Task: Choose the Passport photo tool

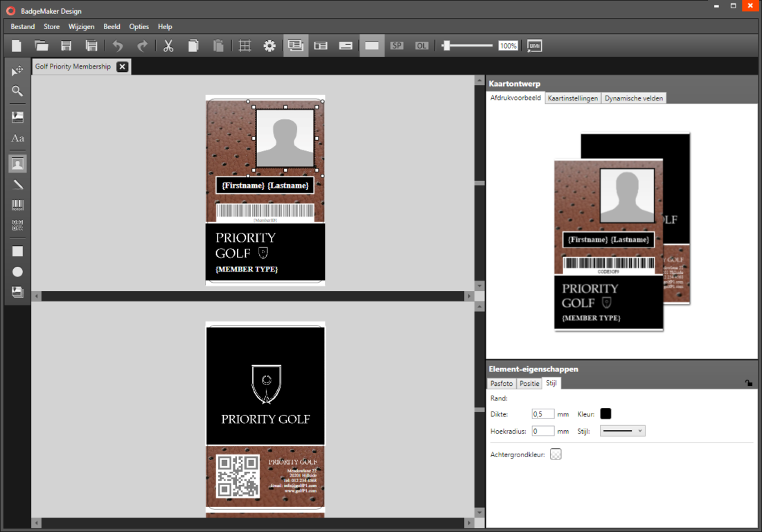Action: point(17,163)
